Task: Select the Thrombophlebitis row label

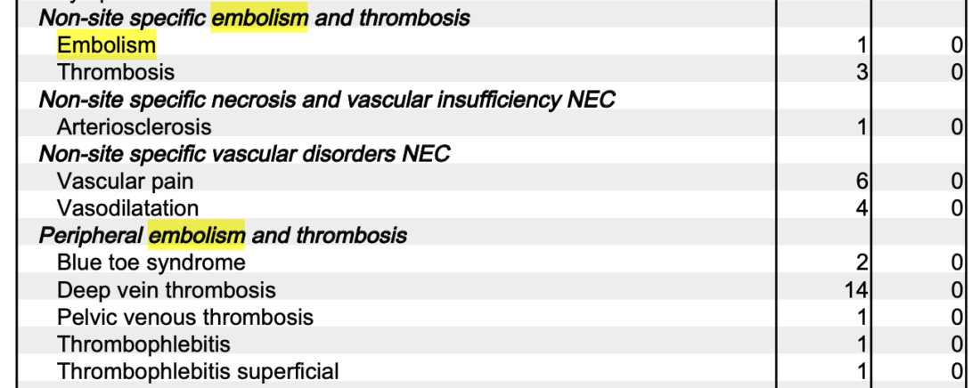Action: 143,344
